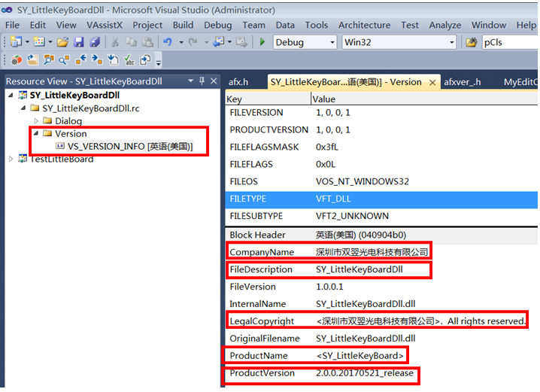Open the Build menu
Viewport: 540px width, 392px height.
click(x=183, y=25)
